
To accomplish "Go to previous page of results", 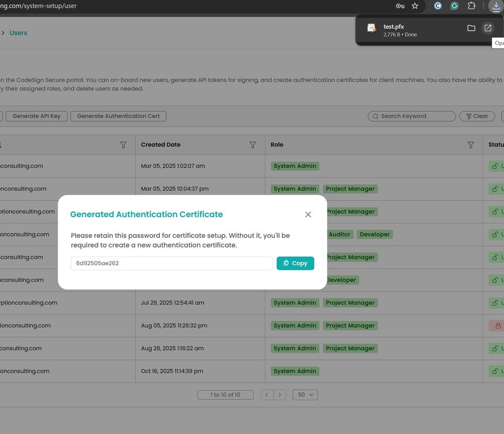I will click(267, 395).
